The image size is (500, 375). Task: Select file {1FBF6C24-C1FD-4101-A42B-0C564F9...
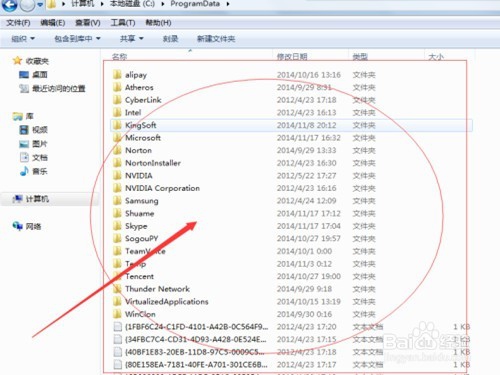point(197,327)
